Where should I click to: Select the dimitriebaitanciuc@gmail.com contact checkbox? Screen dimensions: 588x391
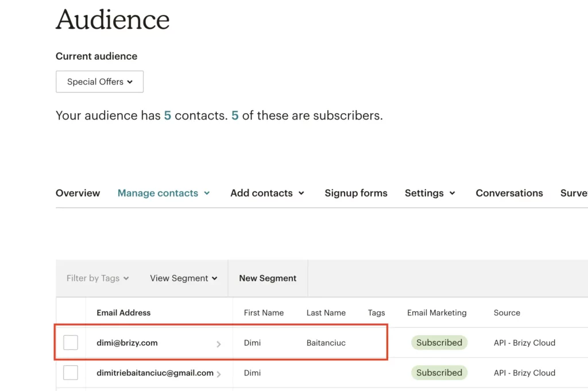70,373
